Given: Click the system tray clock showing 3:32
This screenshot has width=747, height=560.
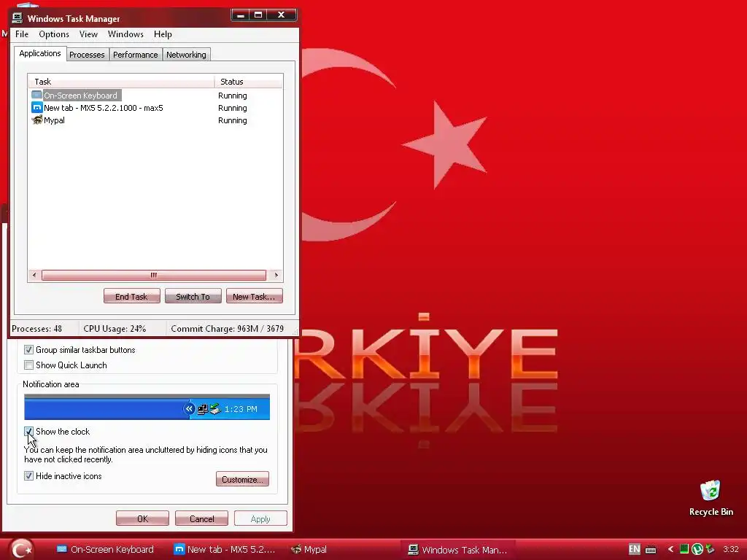Looking at the screenshot, I should click(x=730, y=549).
